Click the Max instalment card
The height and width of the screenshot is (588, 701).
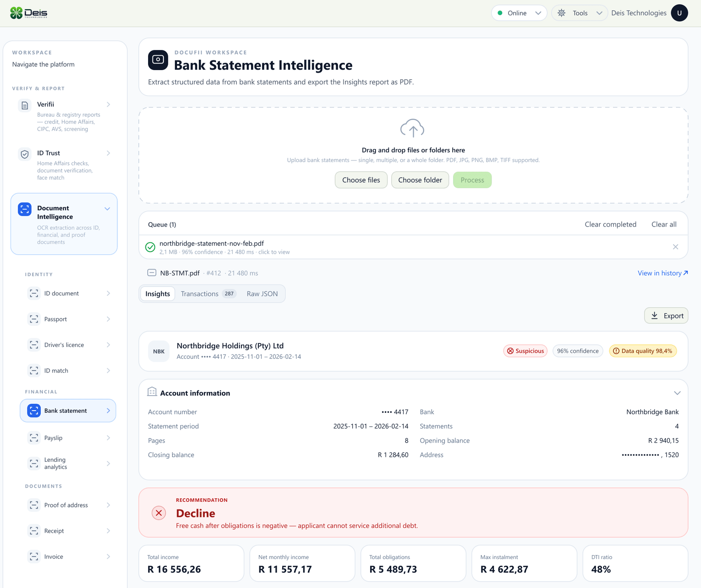pos(524,563)
